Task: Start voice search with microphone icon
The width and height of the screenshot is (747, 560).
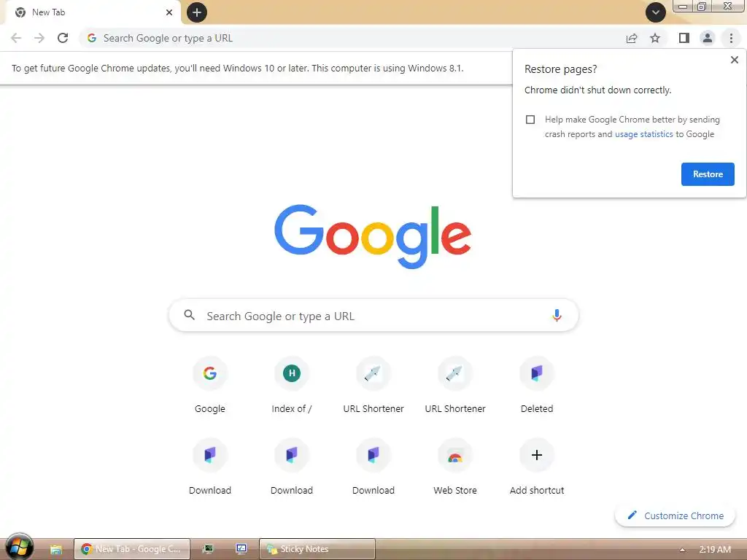Action: (x=557, y=315)
